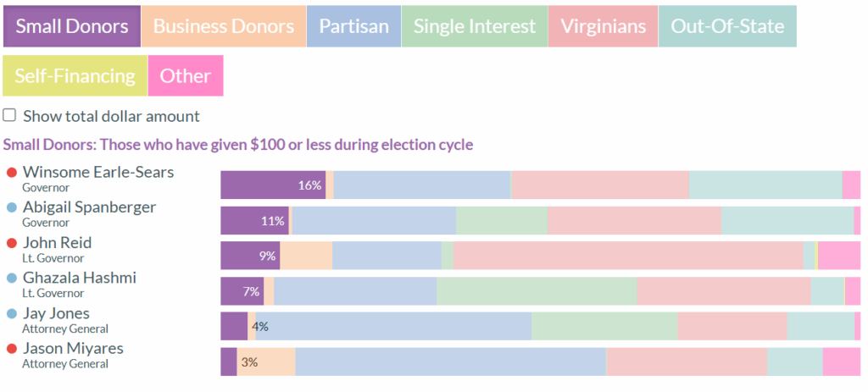Viewport: 868px width, 392px height.
Task: Click Spanberger 11% purple bar segment
Action: coord(254,220)
